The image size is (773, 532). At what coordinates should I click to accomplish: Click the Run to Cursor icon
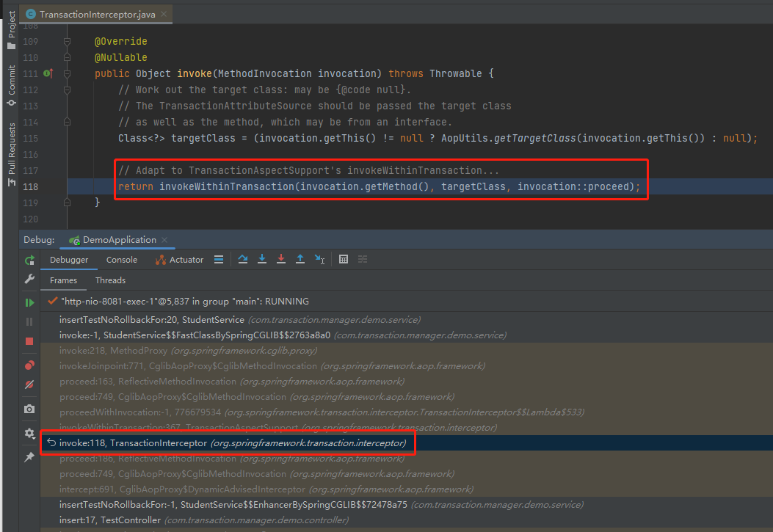(x=320, y=259)
